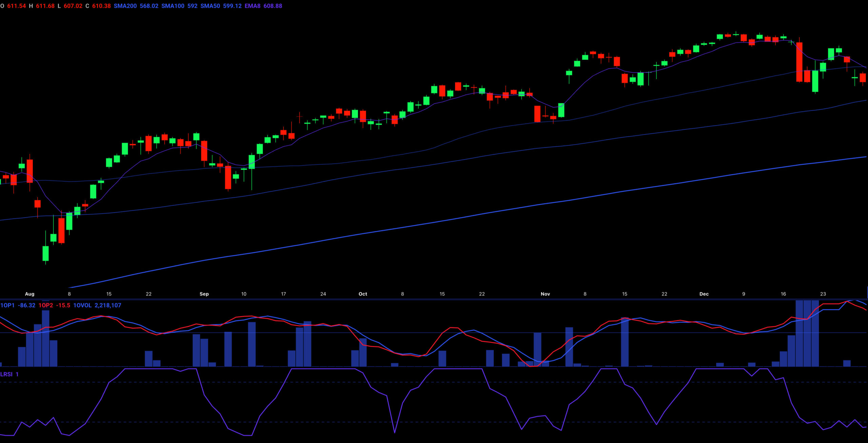Click the Nov date axis marker
Viewport: 868px width, 443px height.
tap(545, 294)
